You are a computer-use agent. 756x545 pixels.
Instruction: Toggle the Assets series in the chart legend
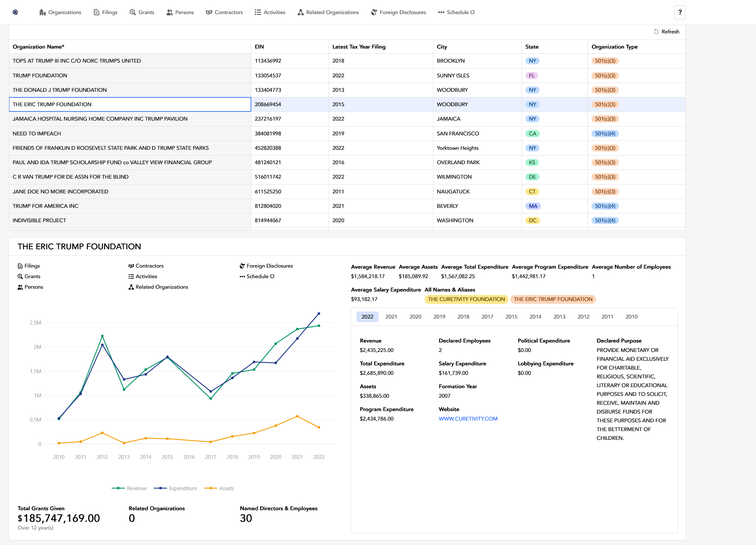219,488
